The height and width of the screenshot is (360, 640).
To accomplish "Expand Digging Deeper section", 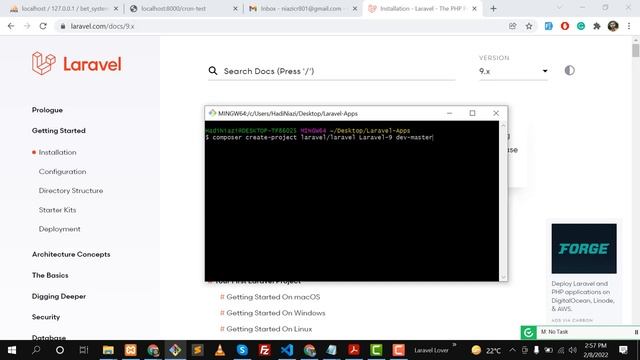I will tap(59, 296).
